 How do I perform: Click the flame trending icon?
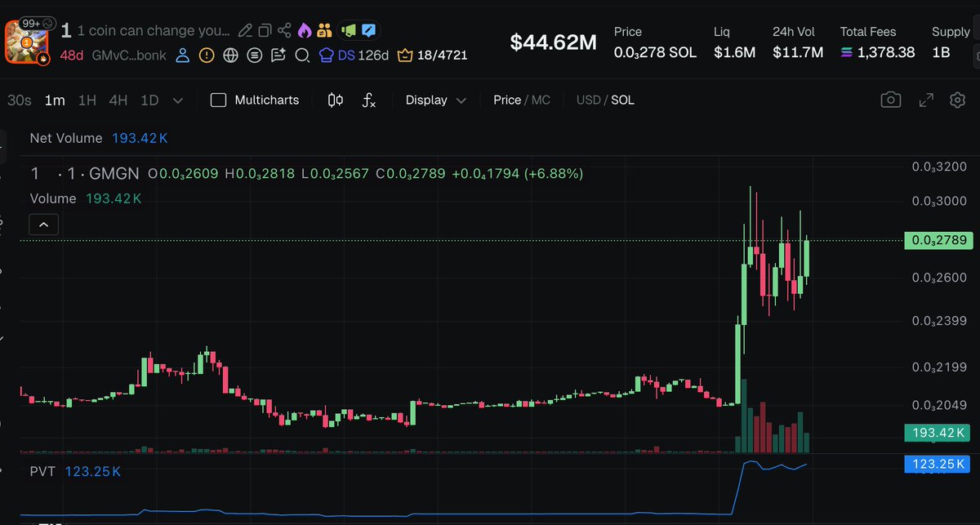point(303,29)
